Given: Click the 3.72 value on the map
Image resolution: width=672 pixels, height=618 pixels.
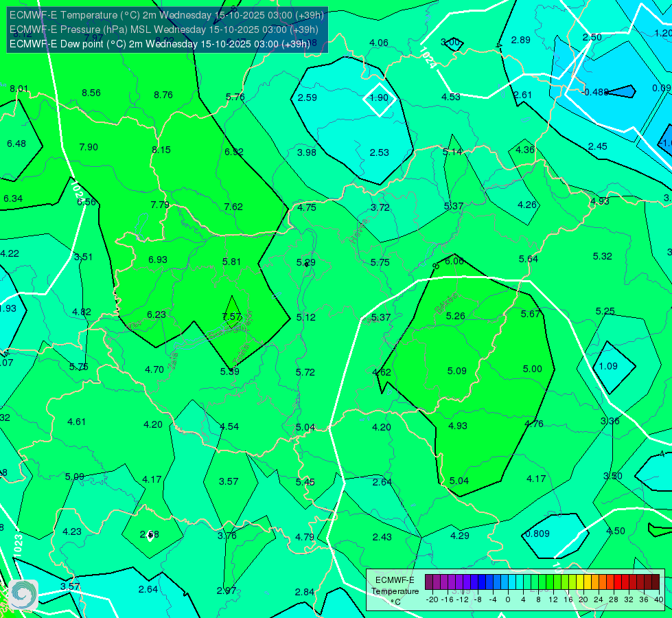Looking at the screenshot, I should click(x=380, y=207).
